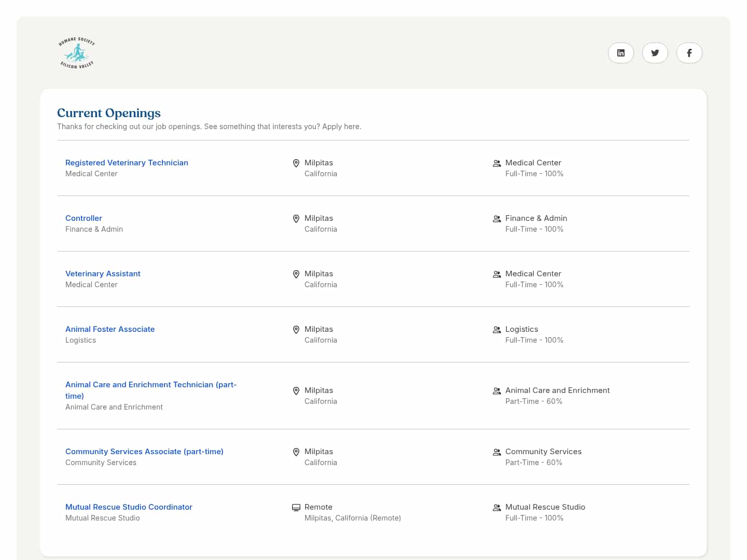Screen dimensions: 747x560
Task: Click Milpitas, California (Remote) location text
Action: tap(352, 518)
